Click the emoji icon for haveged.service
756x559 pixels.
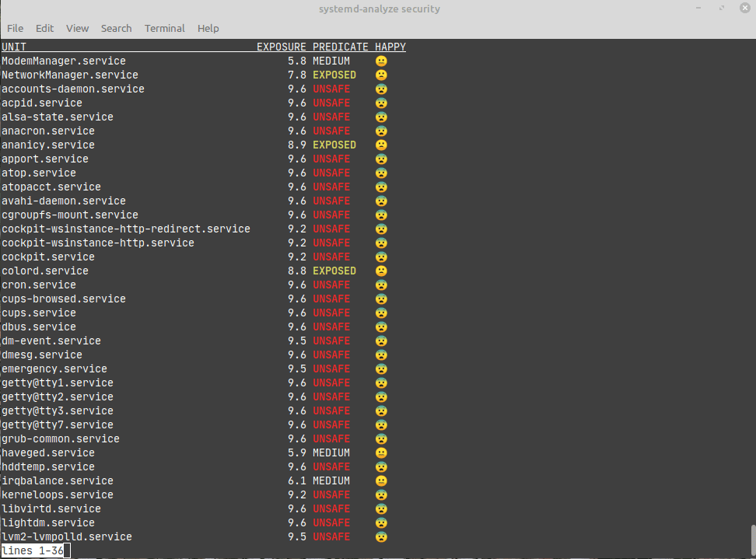pos(381,453)
